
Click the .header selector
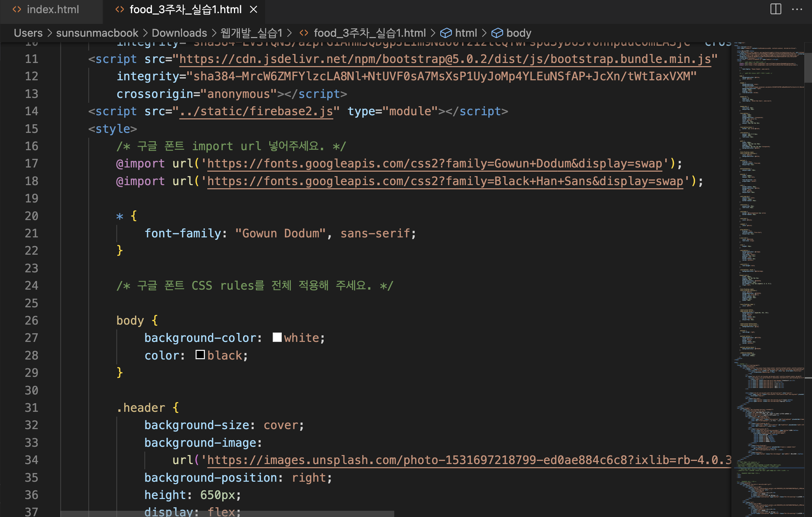pyautogui.click(x=141, y=408)
